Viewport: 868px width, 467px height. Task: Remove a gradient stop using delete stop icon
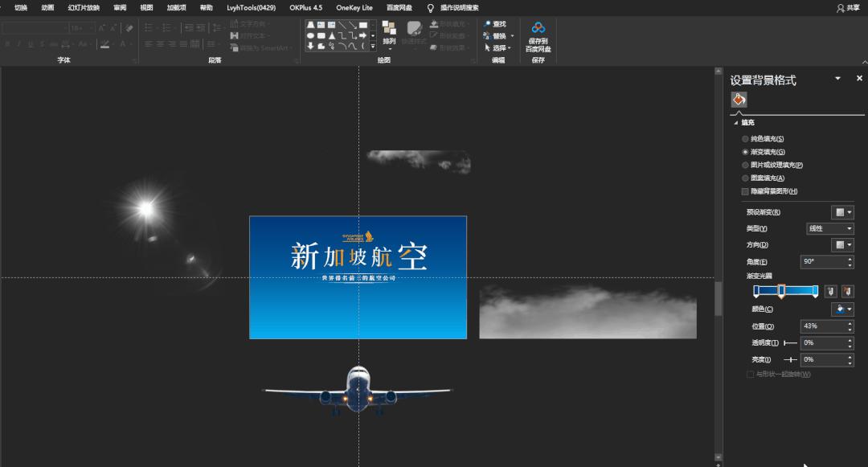(848, 290)
